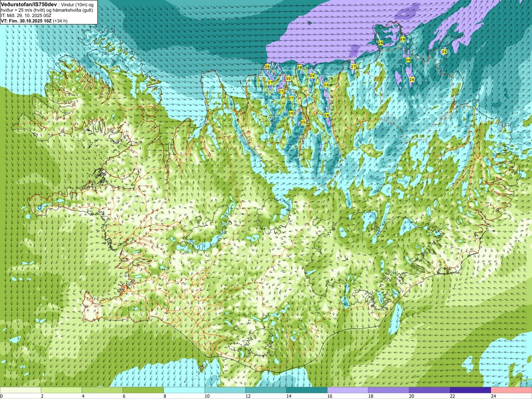
Task: Click the 10–12 m/s turquoise legend swatch
Action: (x=225, y=390)
